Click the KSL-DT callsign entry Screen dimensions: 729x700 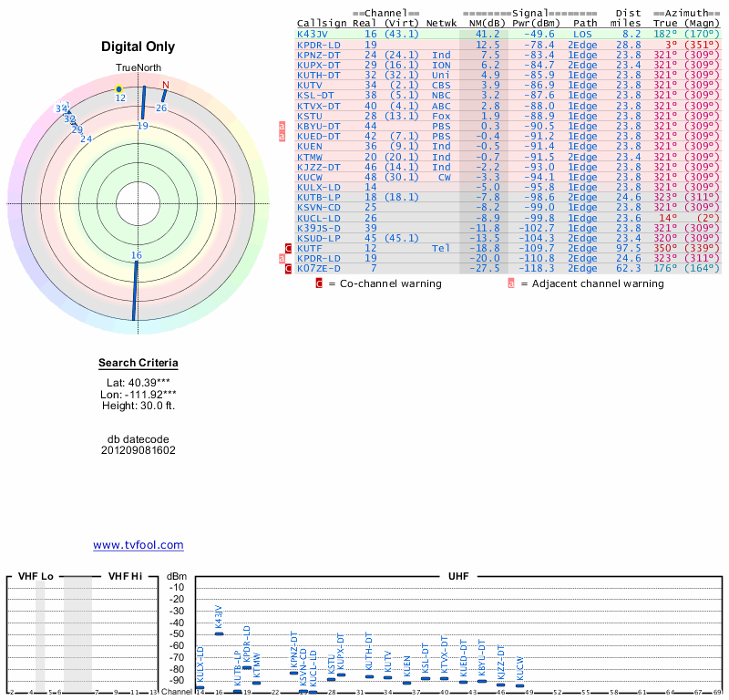317,95
